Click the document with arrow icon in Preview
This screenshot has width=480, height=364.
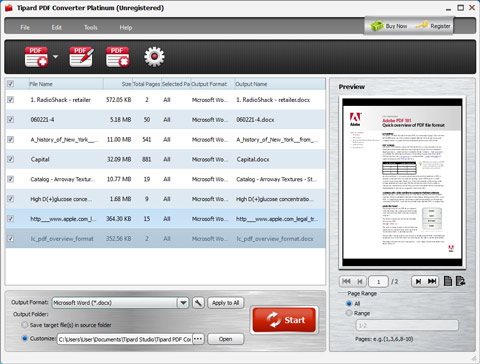(x=460, y=281)
